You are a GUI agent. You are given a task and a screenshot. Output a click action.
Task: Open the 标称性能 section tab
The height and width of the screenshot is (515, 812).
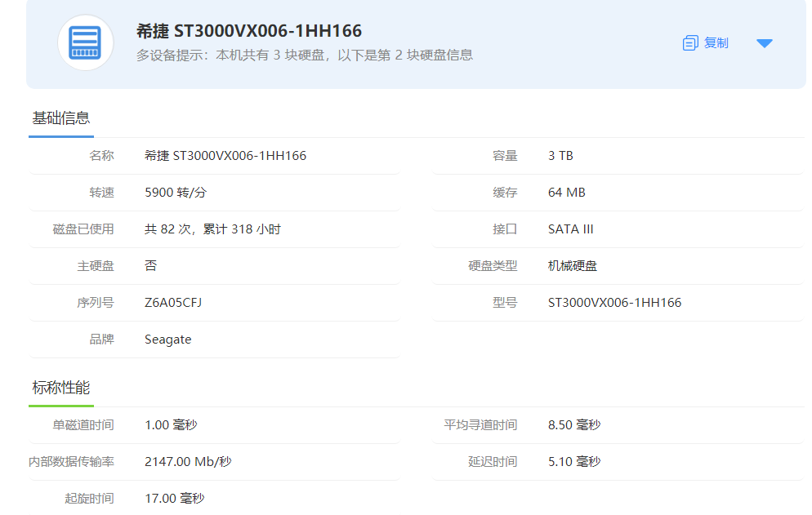pyautogui.click(x=61, y=388)
